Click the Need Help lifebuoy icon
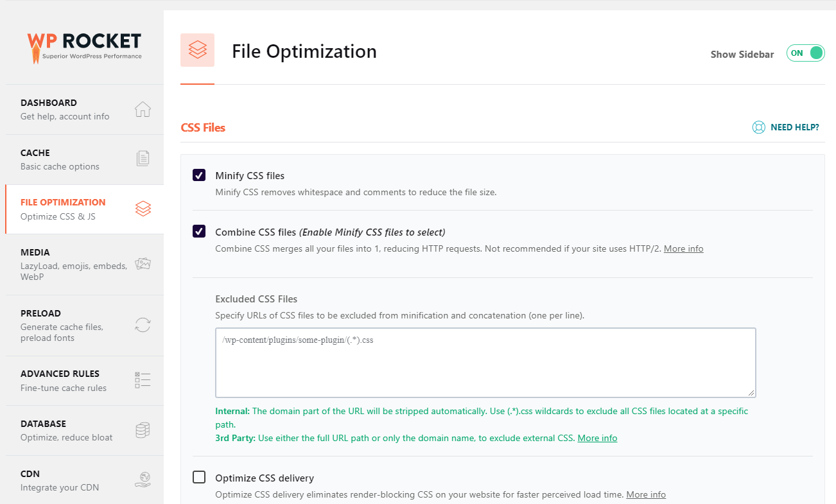836x504 pixels. point(758,127)
